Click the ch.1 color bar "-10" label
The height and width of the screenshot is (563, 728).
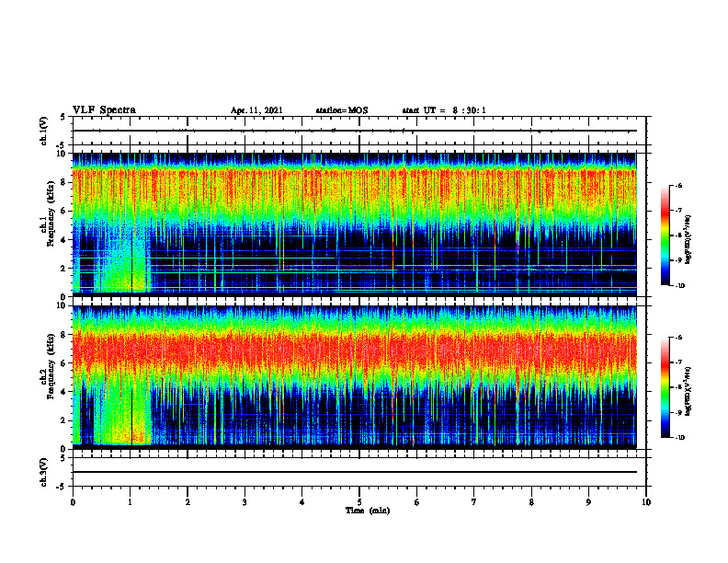(679, 285)
